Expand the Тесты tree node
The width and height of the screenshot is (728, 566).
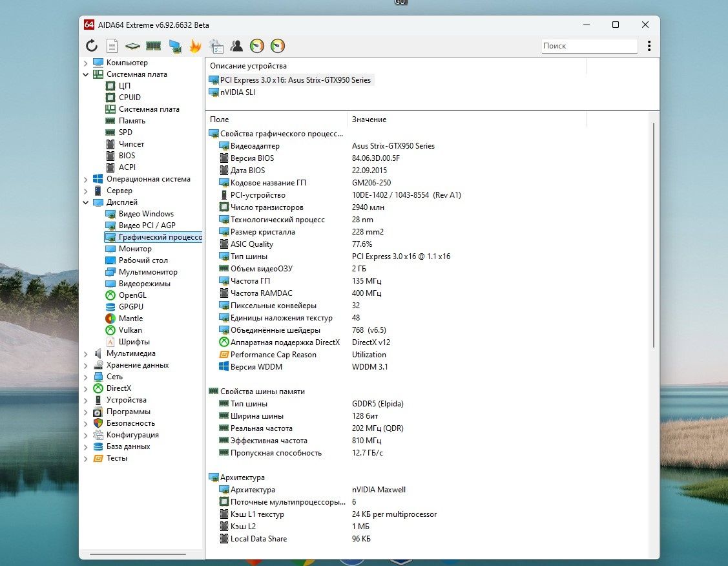[x=86, y=458]
